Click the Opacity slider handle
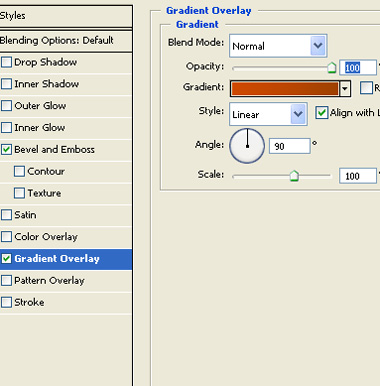 tap(331, 67)
